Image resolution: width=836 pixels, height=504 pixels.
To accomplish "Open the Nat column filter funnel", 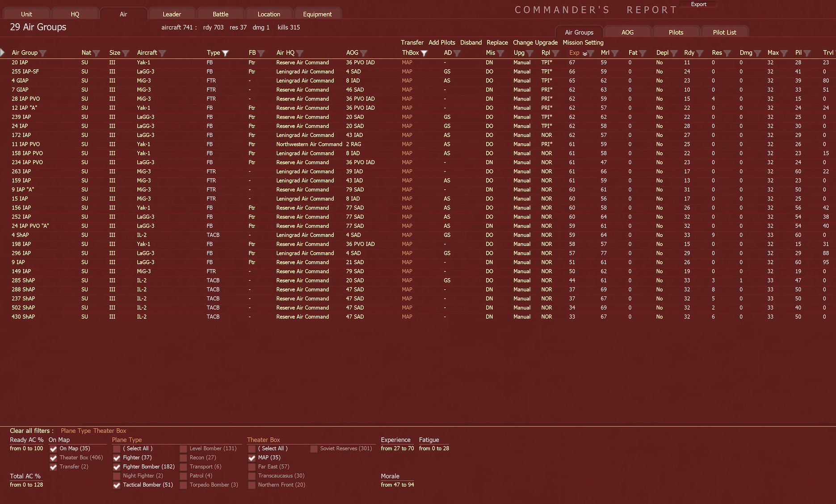I will 97,53.
